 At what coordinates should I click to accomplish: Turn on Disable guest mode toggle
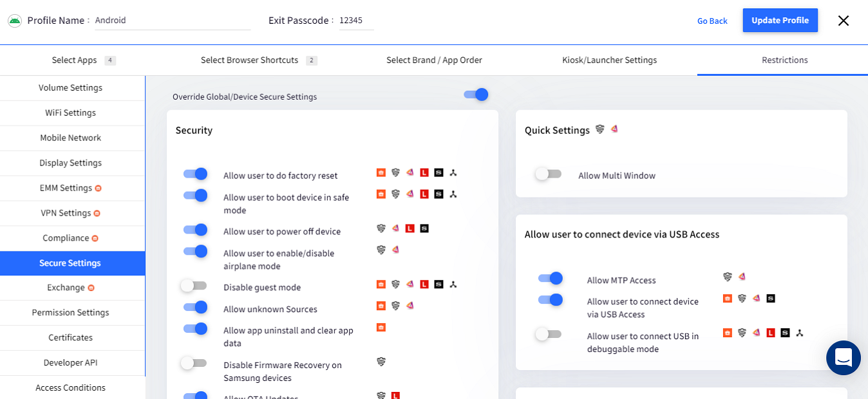pyautogui.click(x=194, y=286)
